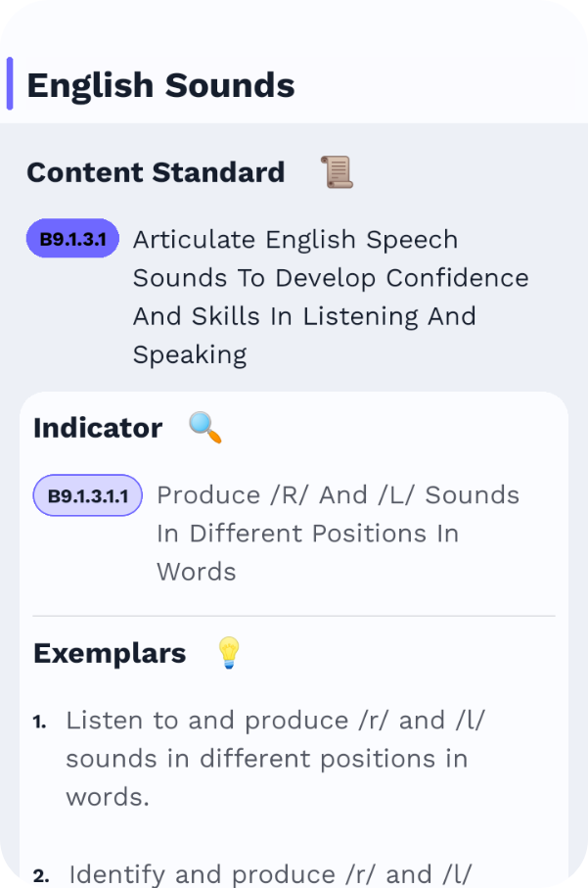Click the word Words in the indicator description
This screenshot has height=888, width=588.
tap(196, 572)
